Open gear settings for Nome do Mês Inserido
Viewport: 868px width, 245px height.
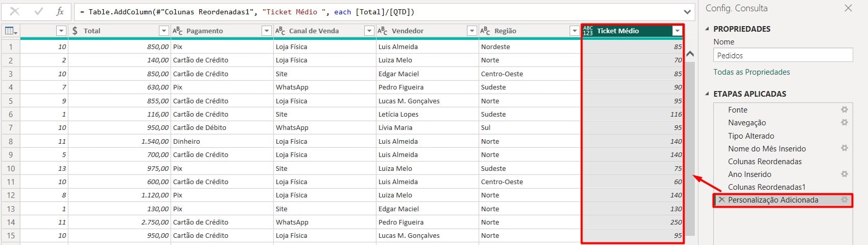coord(844,148)
